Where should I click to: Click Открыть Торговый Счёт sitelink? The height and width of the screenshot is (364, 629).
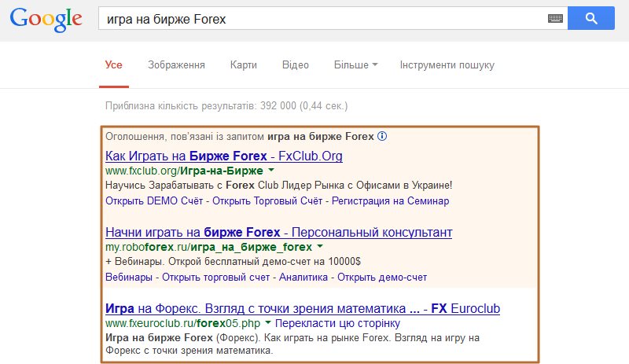(x=267, y=200)
